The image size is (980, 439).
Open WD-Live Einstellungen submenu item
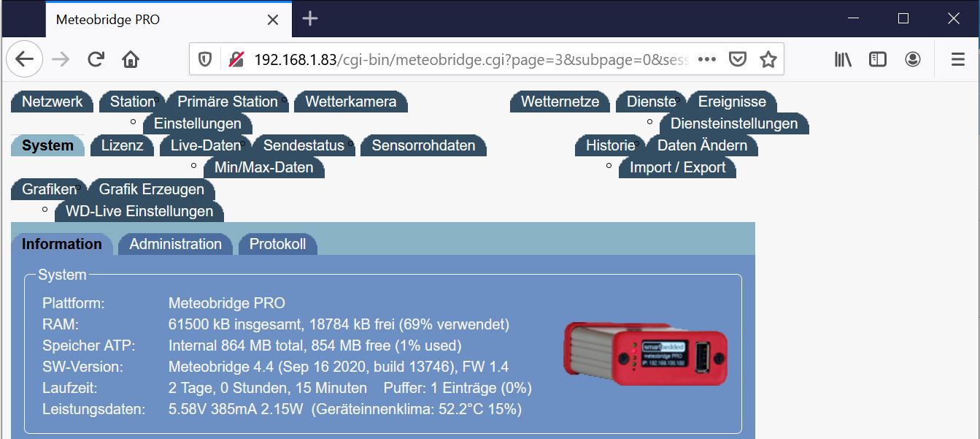pos(139,211)
